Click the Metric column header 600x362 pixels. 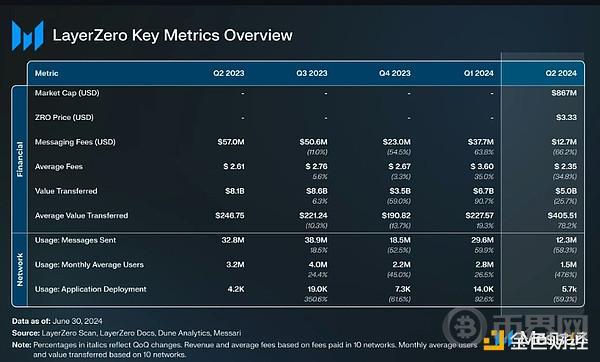pos(47,73)
